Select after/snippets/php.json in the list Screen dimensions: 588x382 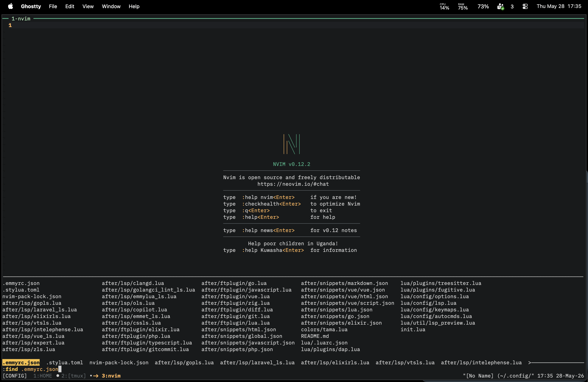click(x=237, y=349)
